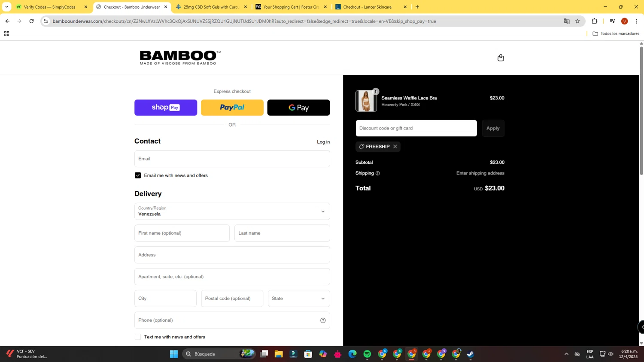This screenshot has height=362, width=644.
Task: Switch to Checkout Lancer Skincare tab
Action: coord(371,7)
